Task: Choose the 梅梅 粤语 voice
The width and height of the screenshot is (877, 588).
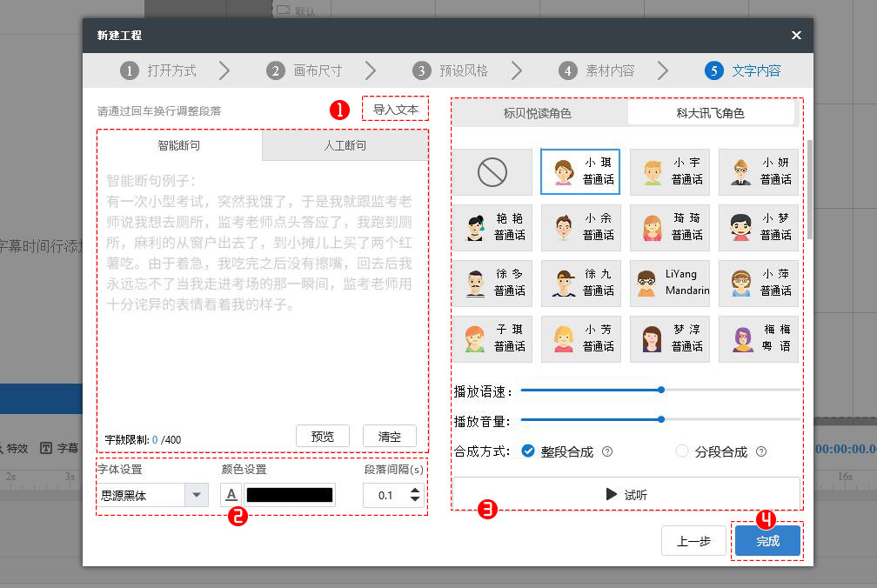Action: [x=759, y=339]
